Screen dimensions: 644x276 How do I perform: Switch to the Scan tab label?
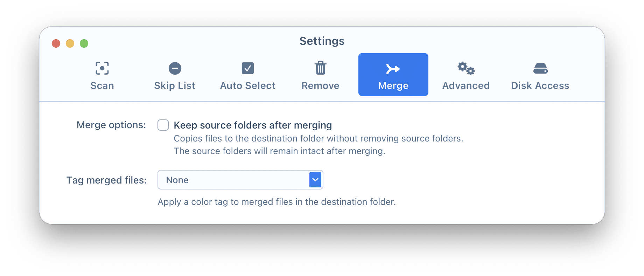[102, 86]
